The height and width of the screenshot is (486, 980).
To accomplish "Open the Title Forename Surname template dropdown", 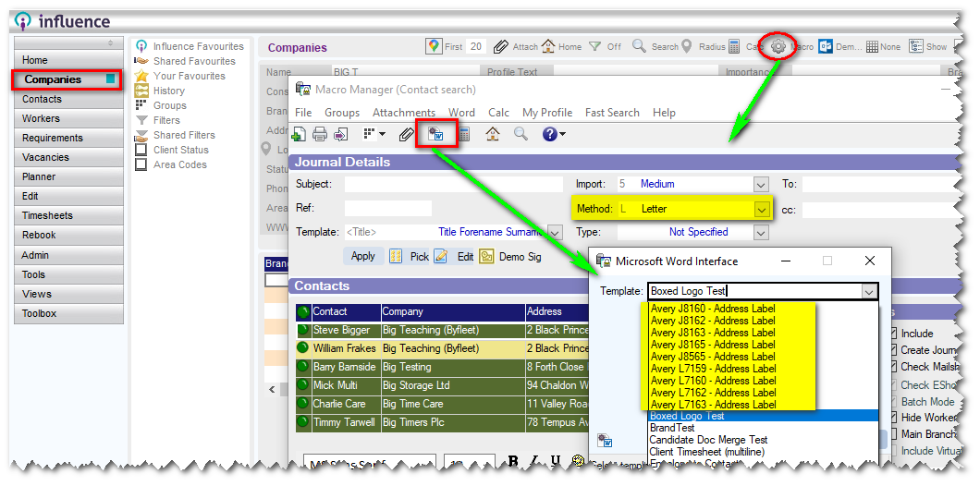I will (555, 233).
